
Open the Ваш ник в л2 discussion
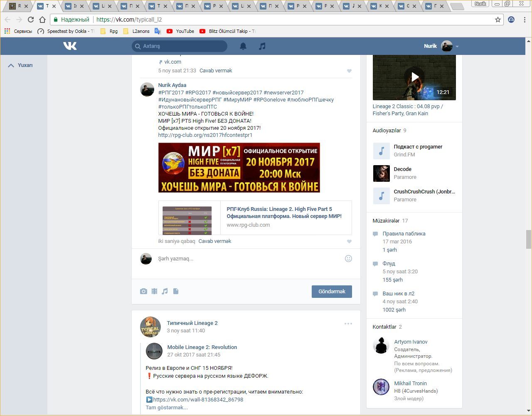[399, 294]
